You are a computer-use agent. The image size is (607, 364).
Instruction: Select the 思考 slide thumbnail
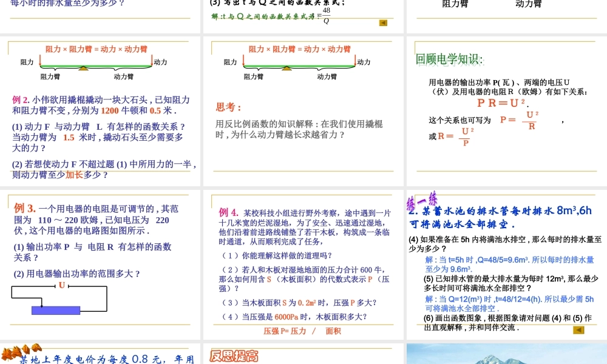pyautogui.click(x=303, y=112)
